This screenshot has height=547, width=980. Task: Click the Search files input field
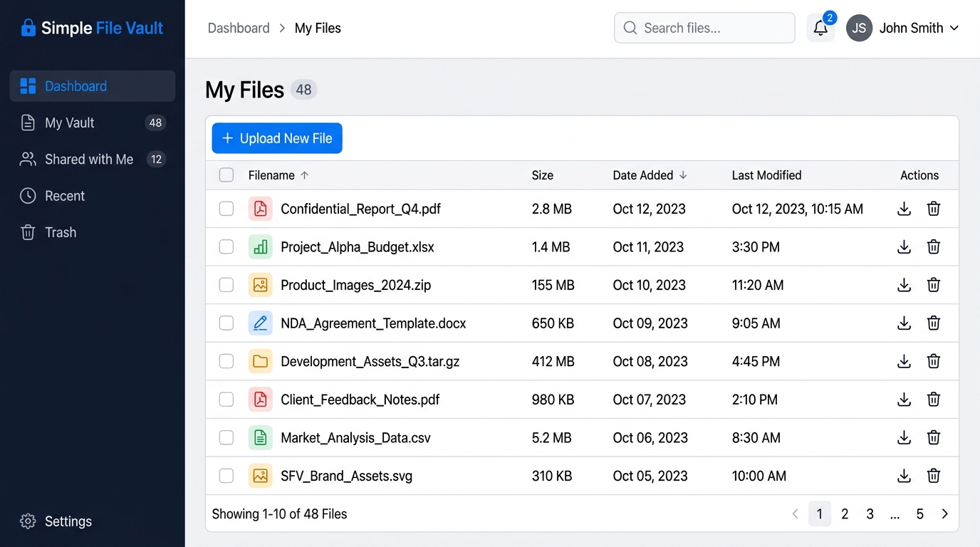704,28
